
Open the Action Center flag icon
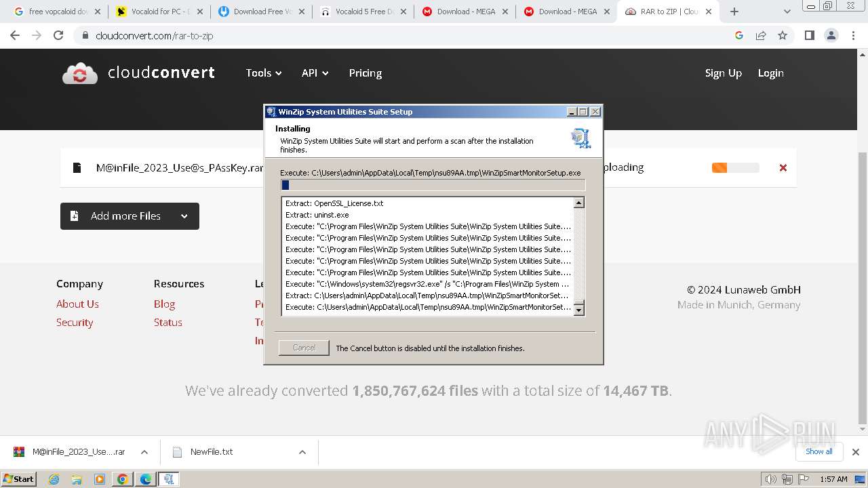coord(805,479)
